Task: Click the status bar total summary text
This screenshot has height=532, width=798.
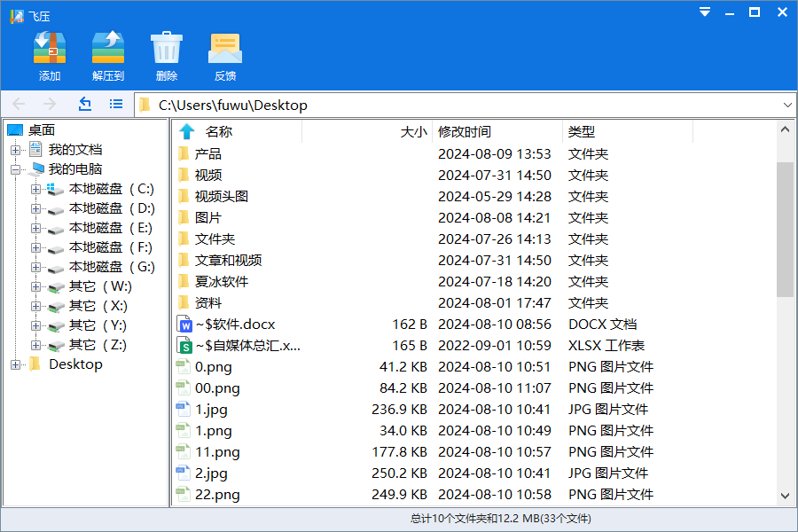Action: tap(501, 518)
